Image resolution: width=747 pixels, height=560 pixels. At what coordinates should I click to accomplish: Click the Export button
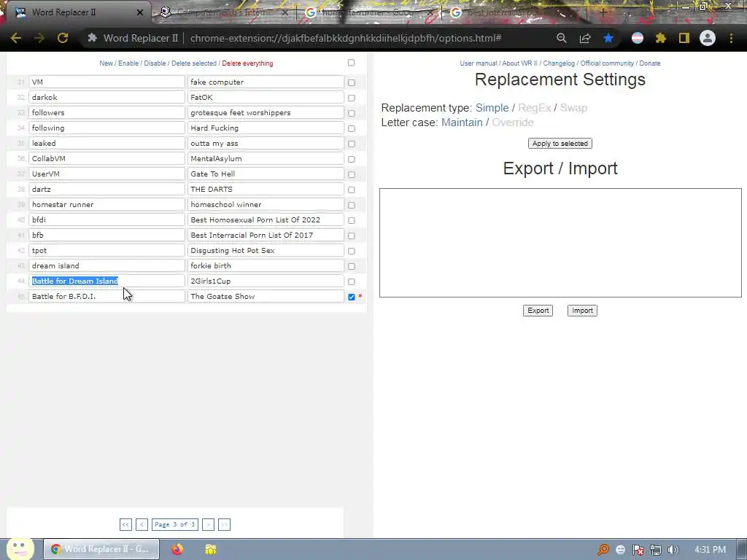coord(538,311)
